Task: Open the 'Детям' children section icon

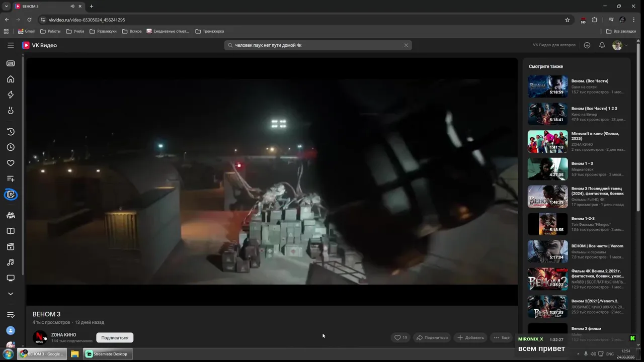Action: [x=11, y=215]
